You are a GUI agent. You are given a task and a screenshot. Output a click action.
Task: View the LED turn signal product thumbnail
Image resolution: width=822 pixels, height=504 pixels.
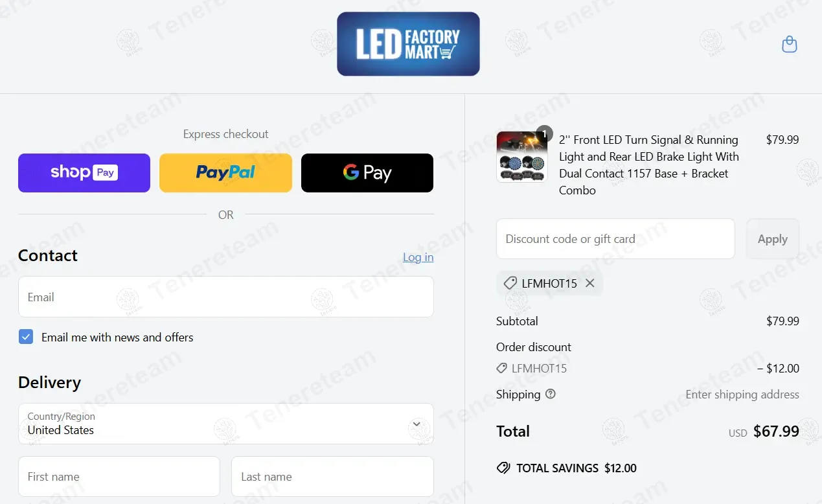pyautogui.click(x=522, y=157)
